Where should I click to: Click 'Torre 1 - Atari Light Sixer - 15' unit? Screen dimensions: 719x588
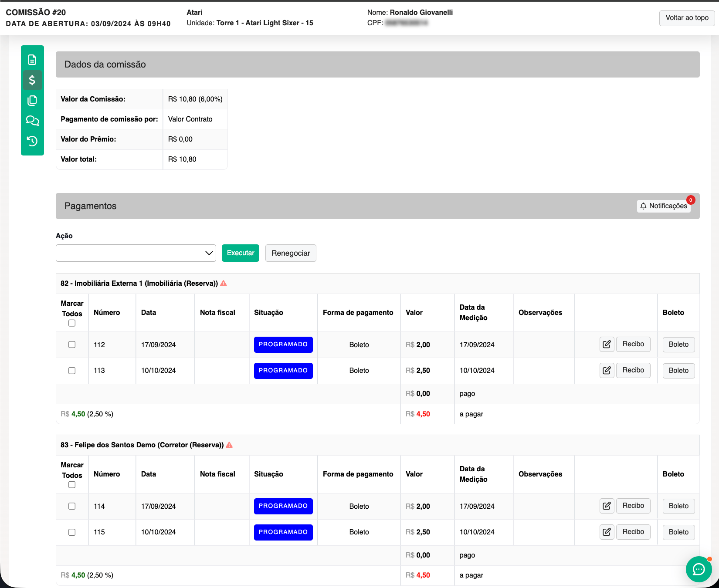pos(265,23)
